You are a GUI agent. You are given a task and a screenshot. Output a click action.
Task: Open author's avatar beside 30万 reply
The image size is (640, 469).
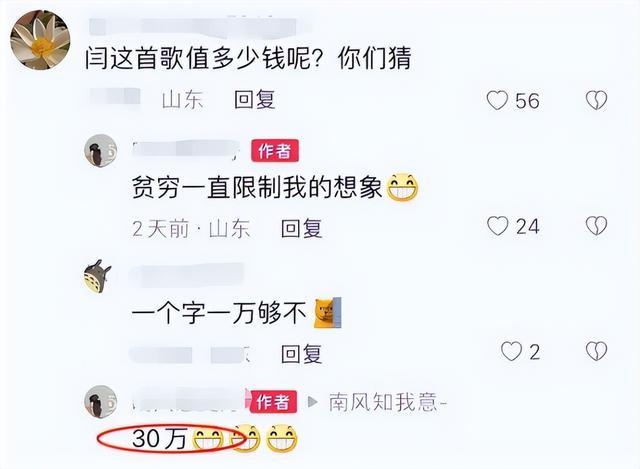(100, 401)
